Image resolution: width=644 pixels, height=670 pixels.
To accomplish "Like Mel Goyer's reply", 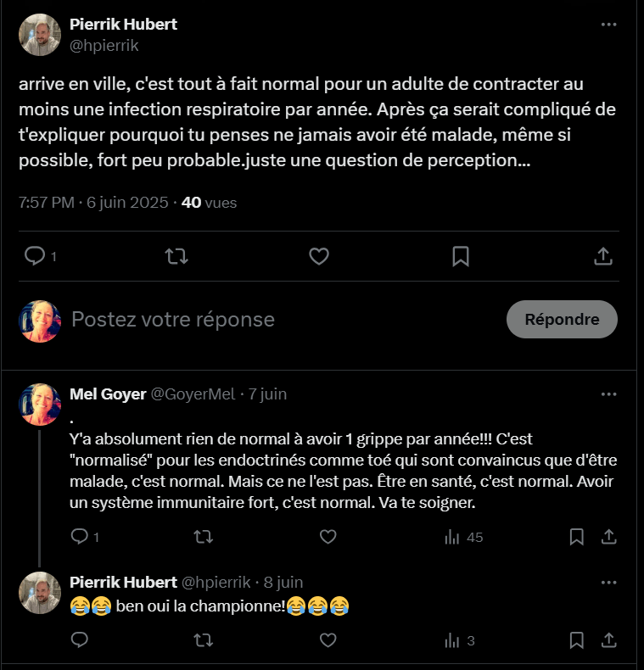I will tap(328, 537).
